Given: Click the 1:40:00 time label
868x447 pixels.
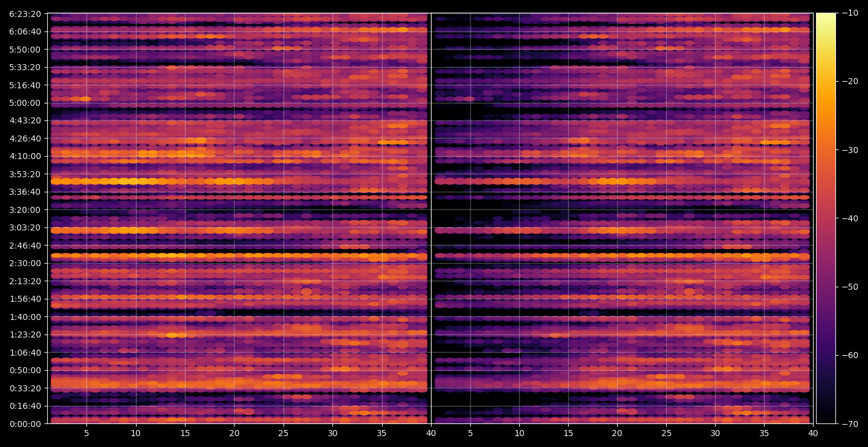Looking at the screenshot, I should coord(25,317).
